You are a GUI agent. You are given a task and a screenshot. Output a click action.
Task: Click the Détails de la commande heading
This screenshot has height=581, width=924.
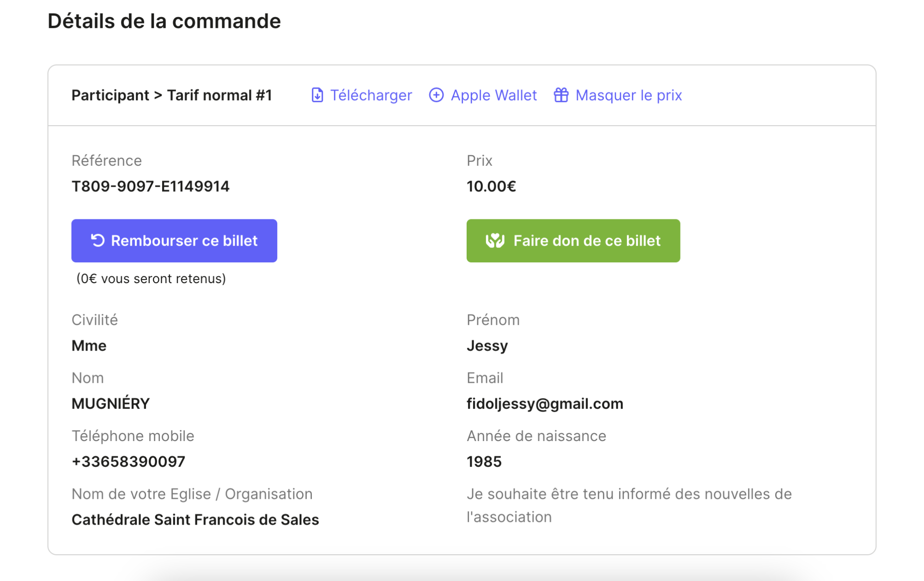(x=164, y=21)
